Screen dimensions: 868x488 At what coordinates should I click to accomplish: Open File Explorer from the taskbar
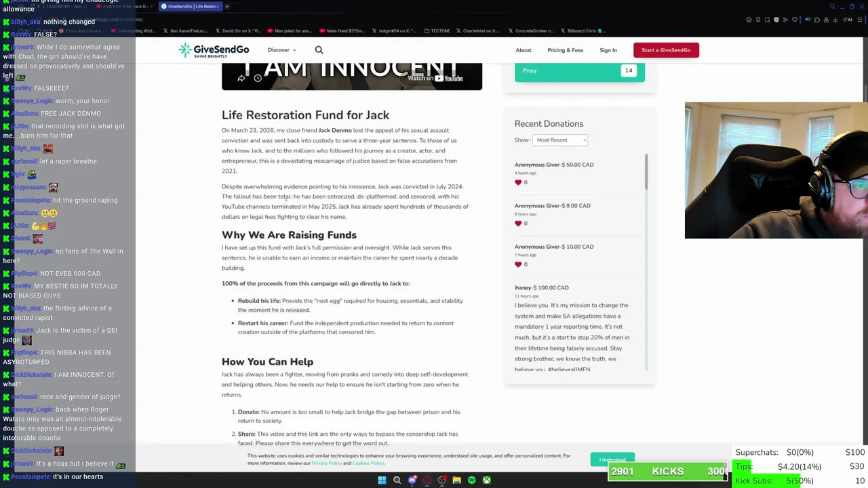[x=456, y=480]
